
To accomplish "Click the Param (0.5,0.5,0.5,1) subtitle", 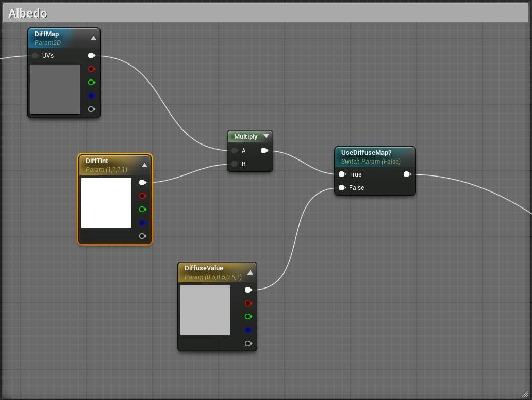I will pyautogui.click(x=213, y=277).
